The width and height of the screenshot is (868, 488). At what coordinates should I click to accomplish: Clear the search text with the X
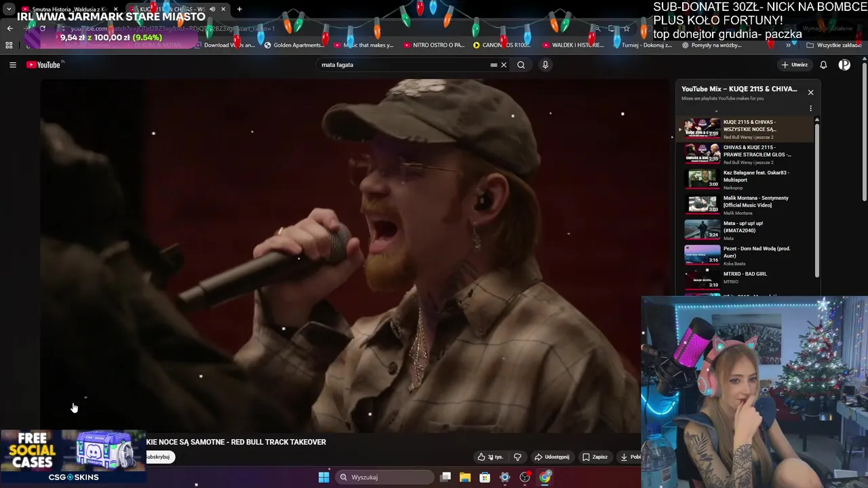click(504, 65)
